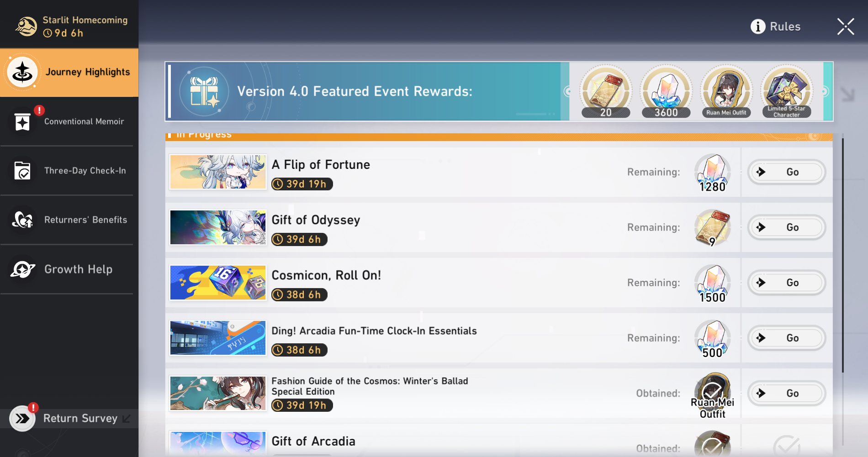View the Ruan Mei Outfit featured reward
Viewport: 868px width, 457px height.
point(726,92)
